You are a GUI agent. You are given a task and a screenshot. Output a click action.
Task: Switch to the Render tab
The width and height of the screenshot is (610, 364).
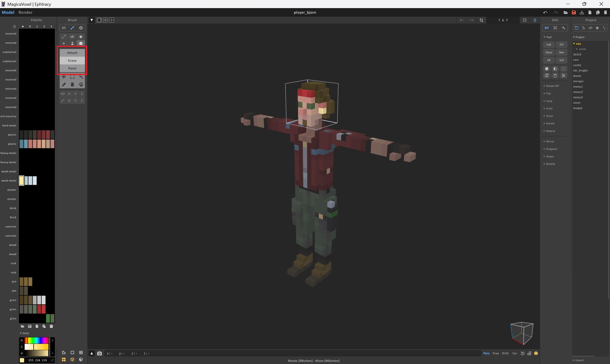click(25, 13)
